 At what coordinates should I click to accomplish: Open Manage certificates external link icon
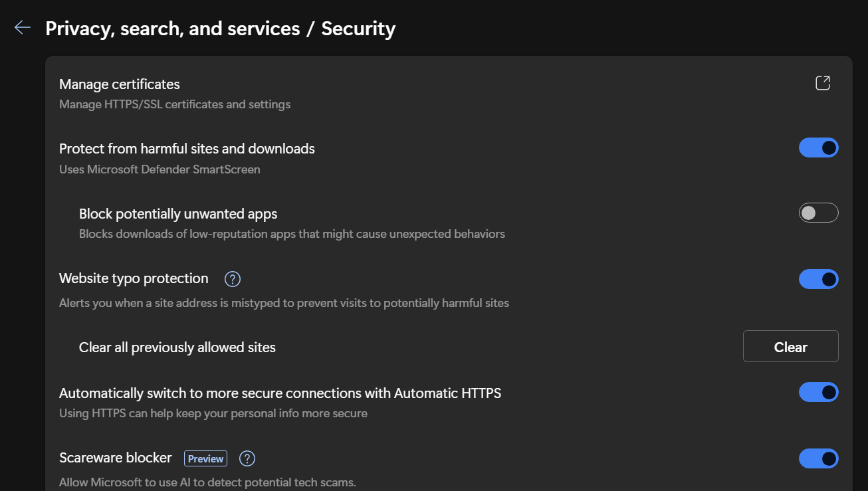[823, 83]
